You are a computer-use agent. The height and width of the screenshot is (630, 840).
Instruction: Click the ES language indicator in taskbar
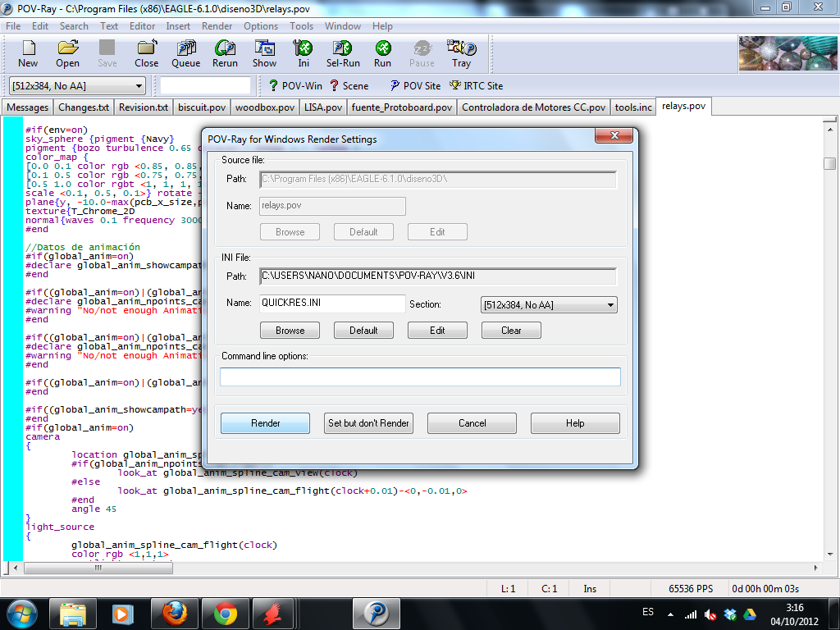[x=648, y=612]
